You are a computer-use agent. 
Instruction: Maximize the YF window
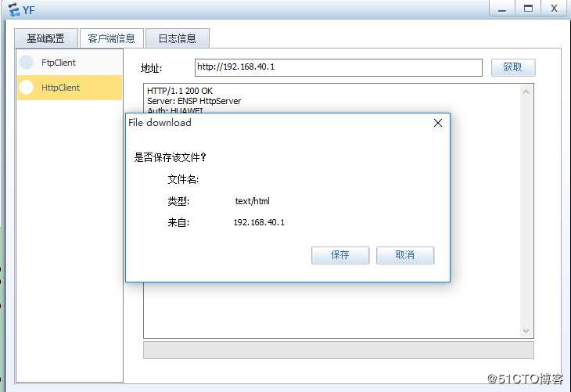pos(528,9)
